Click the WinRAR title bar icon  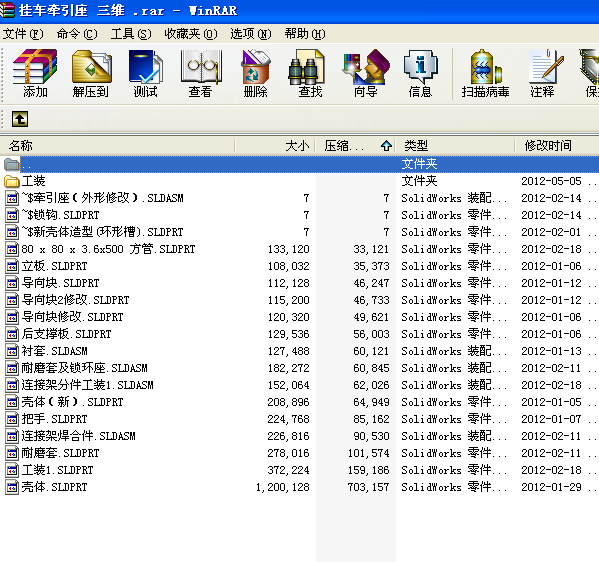pos(7,10)
